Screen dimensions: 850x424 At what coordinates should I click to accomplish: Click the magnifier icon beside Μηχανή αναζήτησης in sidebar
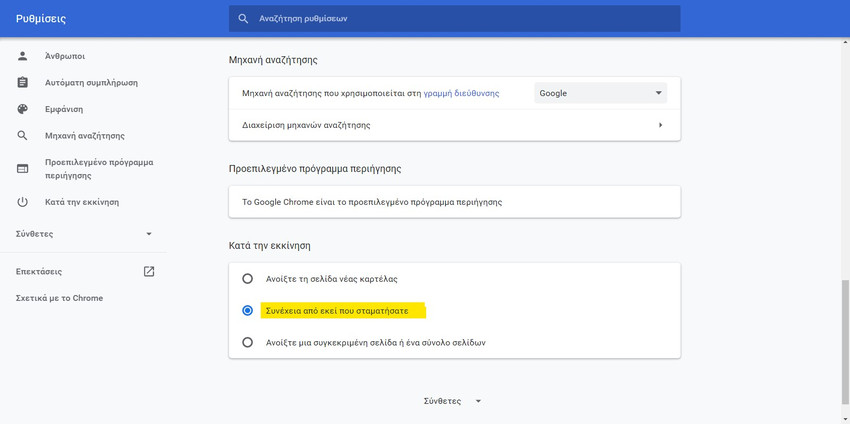coord(22,136)
